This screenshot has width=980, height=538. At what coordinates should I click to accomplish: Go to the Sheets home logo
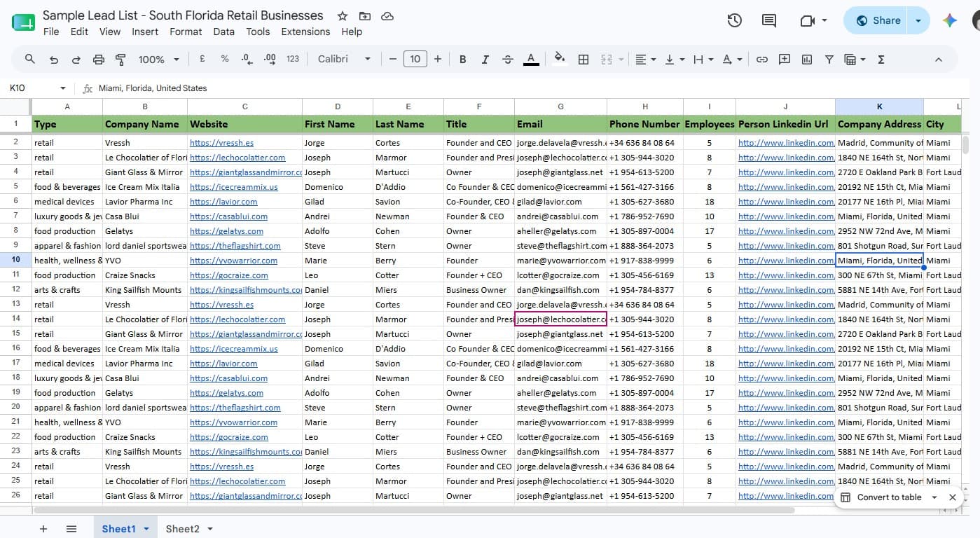click(x=23, y=22)
